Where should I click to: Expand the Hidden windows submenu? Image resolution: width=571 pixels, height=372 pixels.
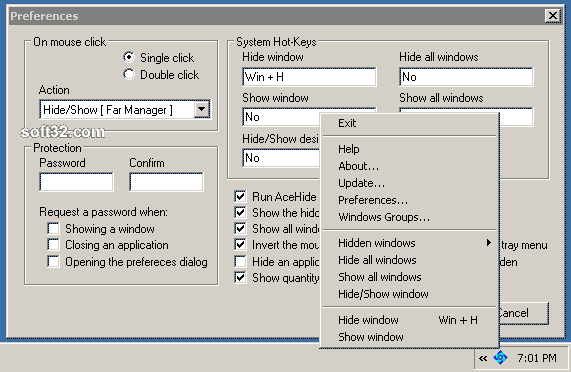(x=409, y=243)
